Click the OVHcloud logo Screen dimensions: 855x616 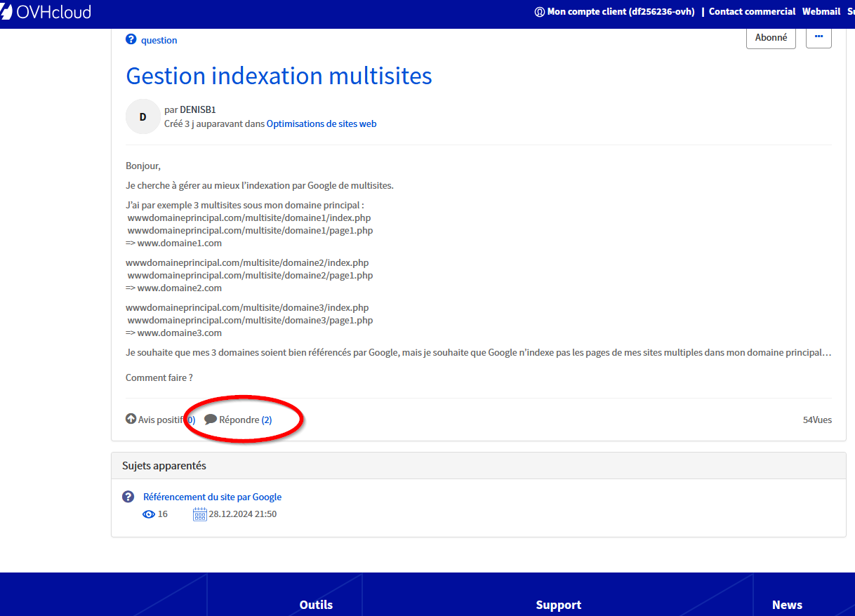pyautogui.click(x=46, y=12)
